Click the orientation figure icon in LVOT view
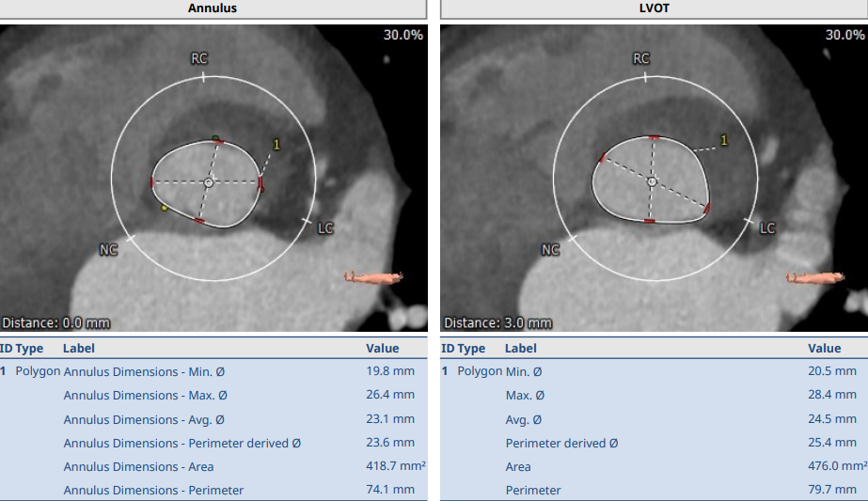 [815, 277]
